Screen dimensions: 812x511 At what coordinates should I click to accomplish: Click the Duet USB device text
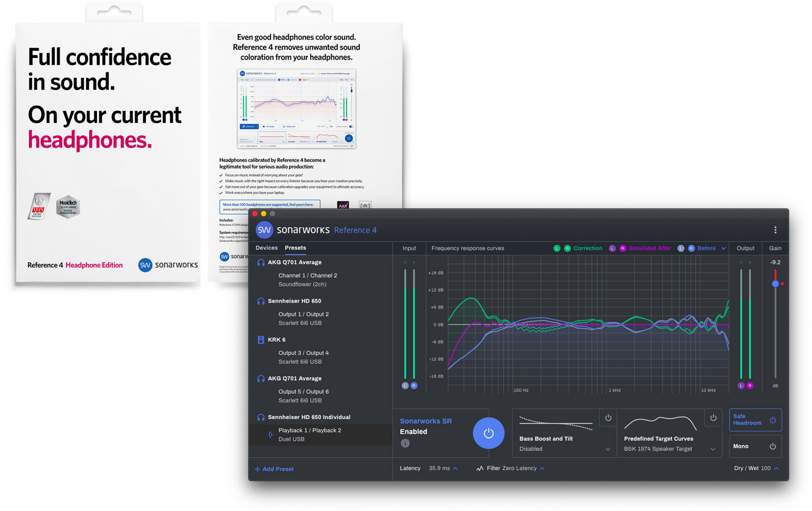(291, 439)
